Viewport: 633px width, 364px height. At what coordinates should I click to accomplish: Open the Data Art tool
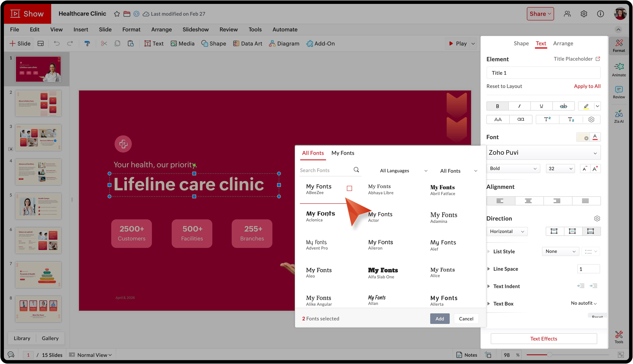point(248,44)
